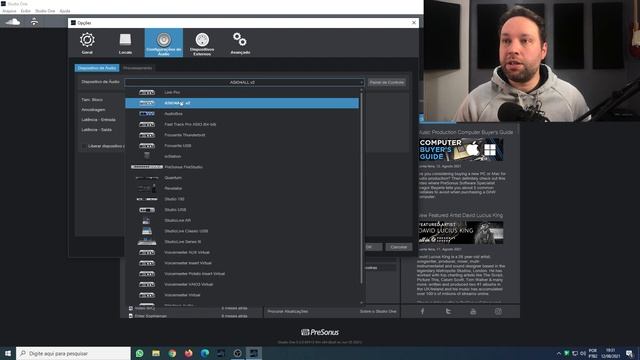The image size is (640, 360).
Task: Click the SoundCloud cloud icon
Action: click(x=13, y=22)
